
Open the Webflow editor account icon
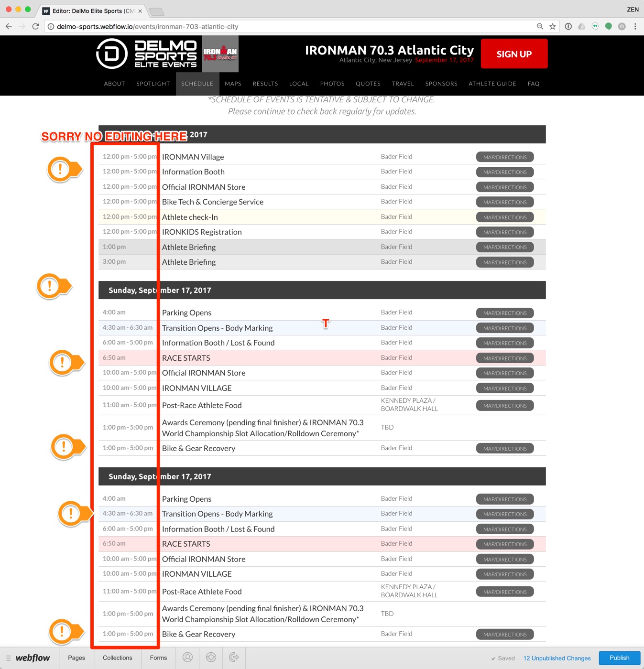(x=188, y=658)
